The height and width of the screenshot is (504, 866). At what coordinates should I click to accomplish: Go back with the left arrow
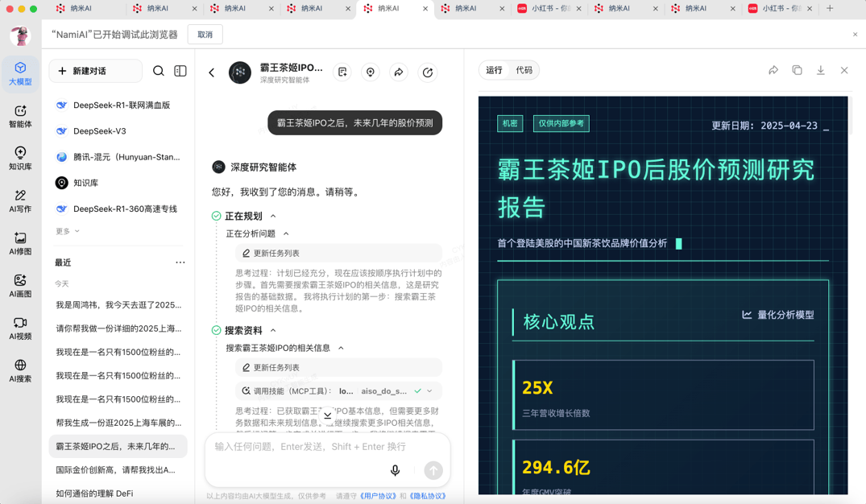[x=212, y=72]
